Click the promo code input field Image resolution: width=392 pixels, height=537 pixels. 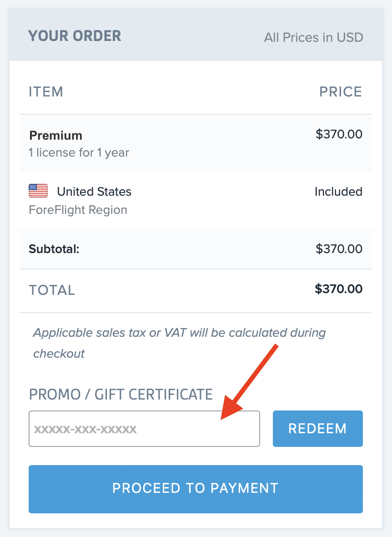pos(144,429)
